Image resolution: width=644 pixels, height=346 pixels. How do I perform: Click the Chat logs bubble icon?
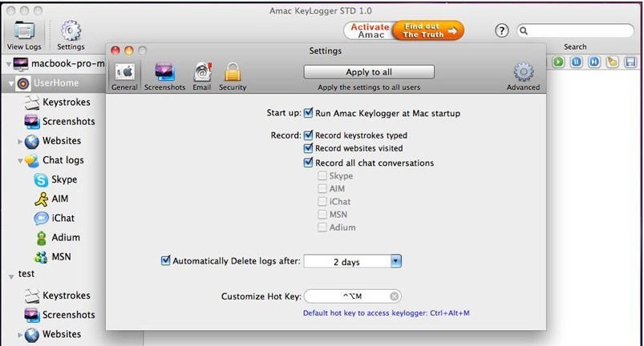(31, 161)
